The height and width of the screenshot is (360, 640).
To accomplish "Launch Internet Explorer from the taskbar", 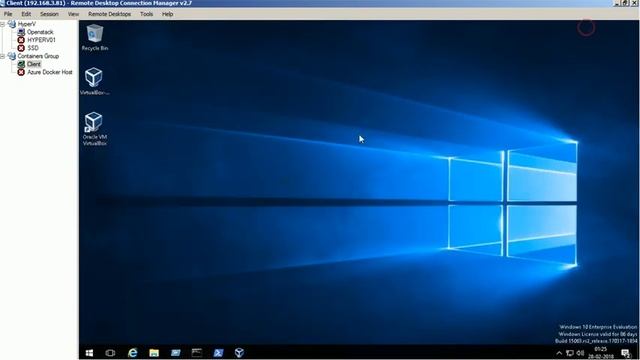I will (x=133, y=353).
